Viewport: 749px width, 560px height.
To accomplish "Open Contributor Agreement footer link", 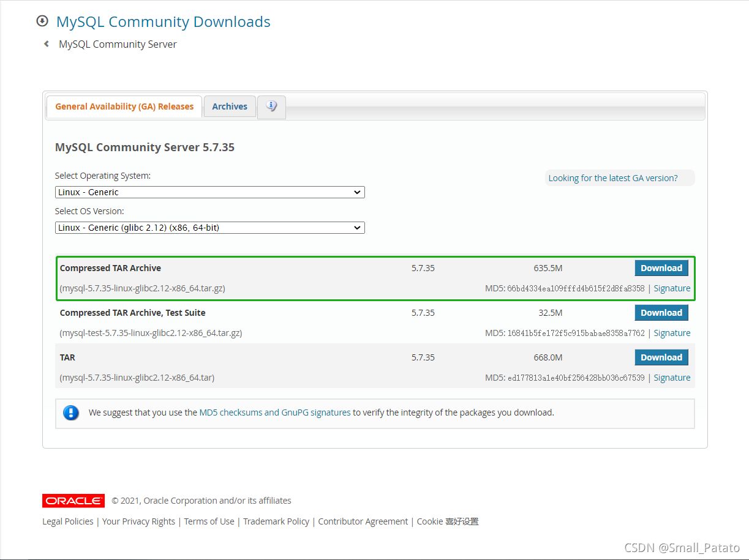I will (x=363, y=521).
